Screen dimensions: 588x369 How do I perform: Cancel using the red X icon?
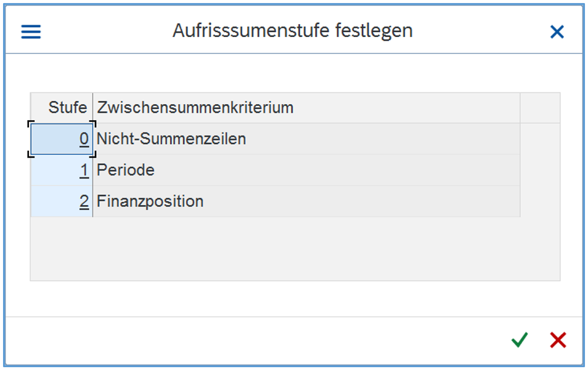(x=558, y=340)
